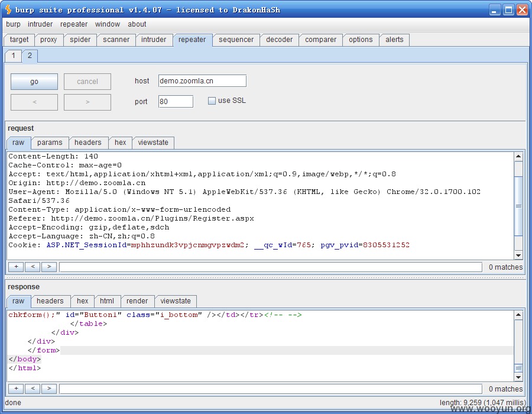Open the response html tab
This screenshot has height=414, width=532.
click(107, 301)
